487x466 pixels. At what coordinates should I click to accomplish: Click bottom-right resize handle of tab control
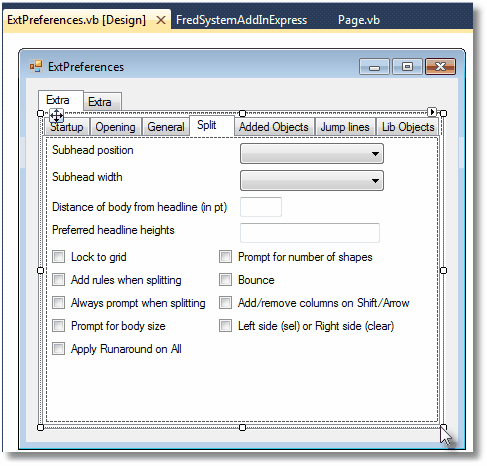(443, 427)
